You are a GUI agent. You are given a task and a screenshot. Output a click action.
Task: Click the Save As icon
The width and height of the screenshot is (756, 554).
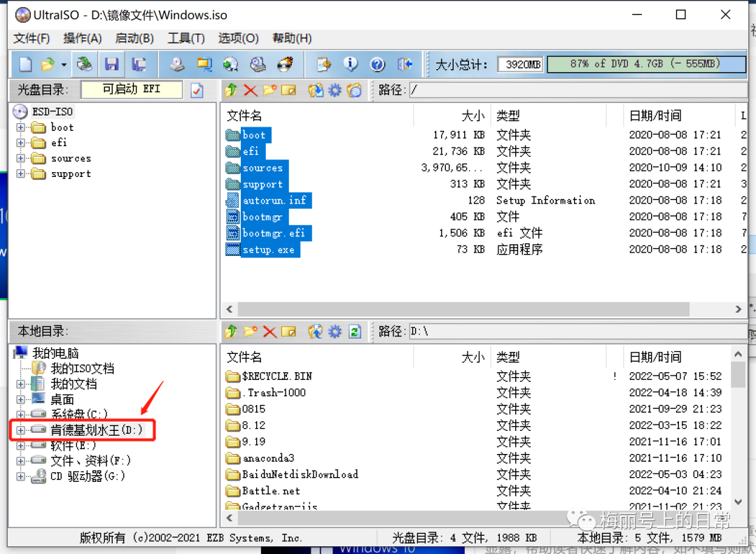139,64
